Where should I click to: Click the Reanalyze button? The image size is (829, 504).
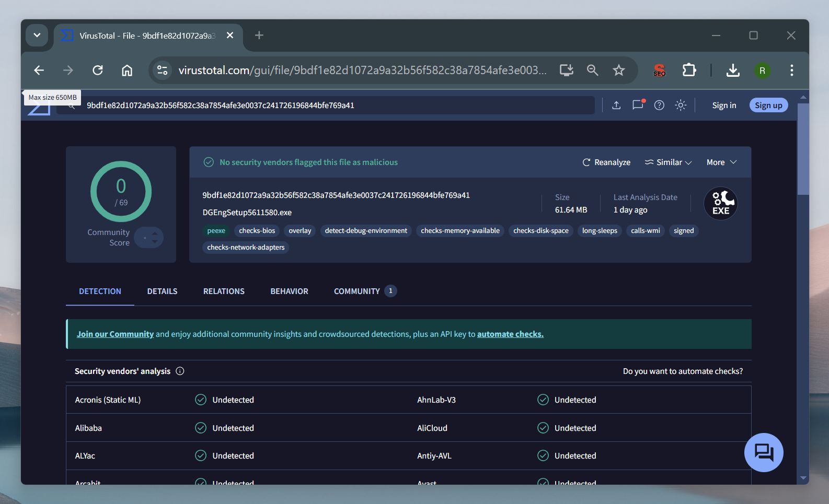tap(606, 162)
